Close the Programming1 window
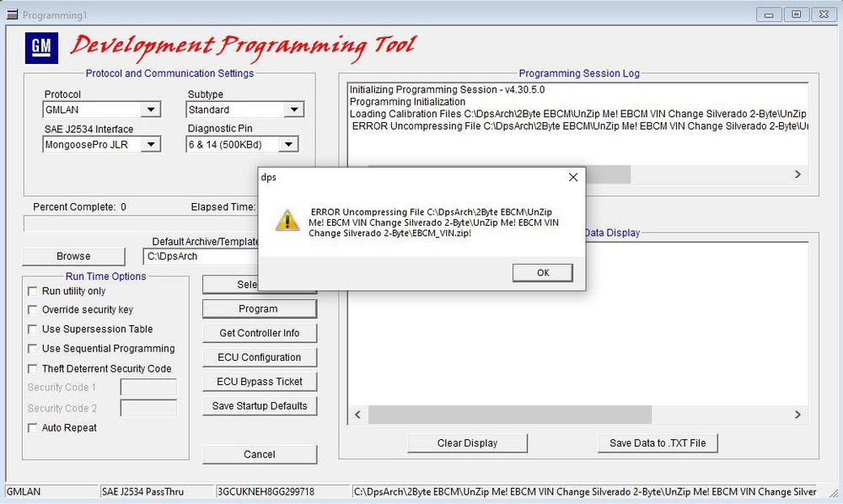 tap(824, 14)
